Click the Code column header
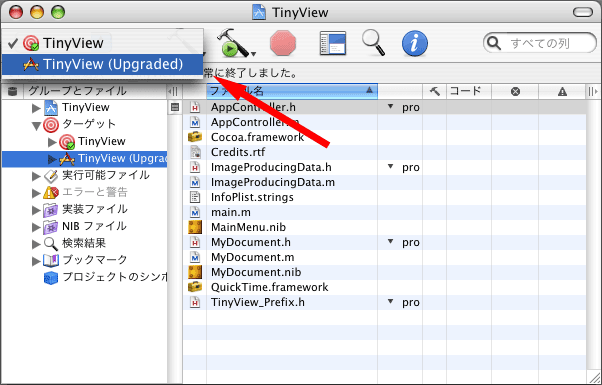This screenshot has width=602, height=385. (469, 91)
